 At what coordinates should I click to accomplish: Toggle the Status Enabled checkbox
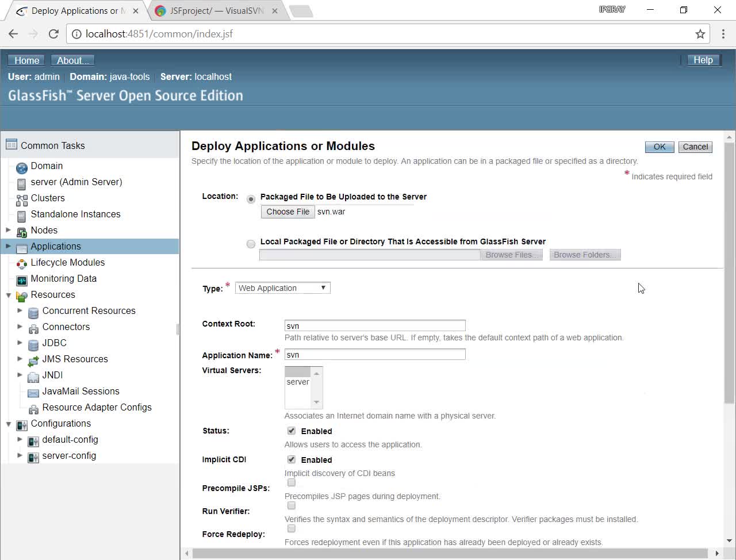(x=292, y=431)
